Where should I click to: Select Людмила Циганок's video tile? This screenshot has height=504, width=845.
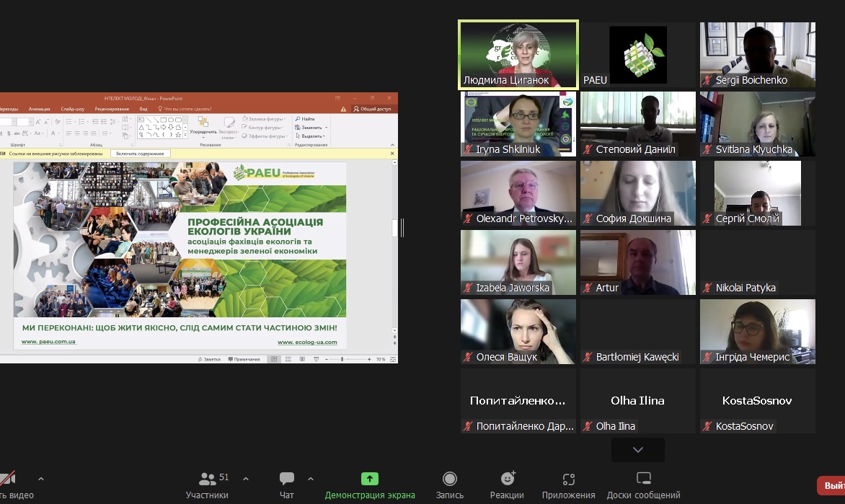point(518,54)
